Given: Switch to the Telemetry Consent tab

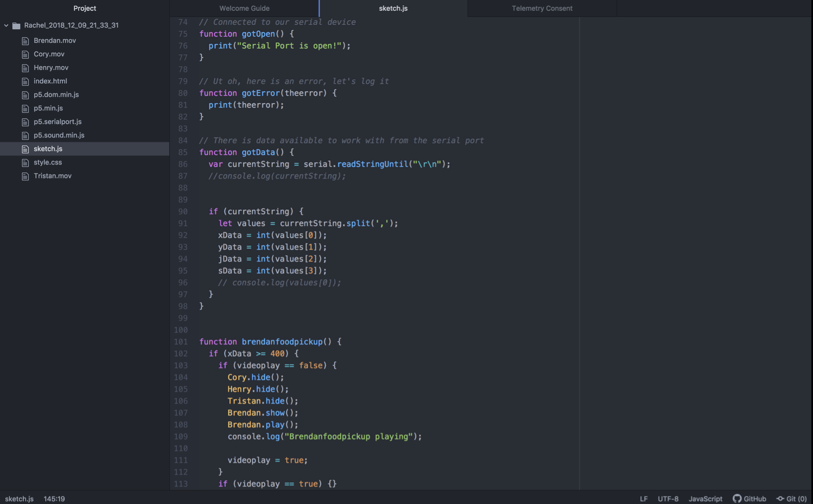Looking at the screenshot, I should click(542, 8).
